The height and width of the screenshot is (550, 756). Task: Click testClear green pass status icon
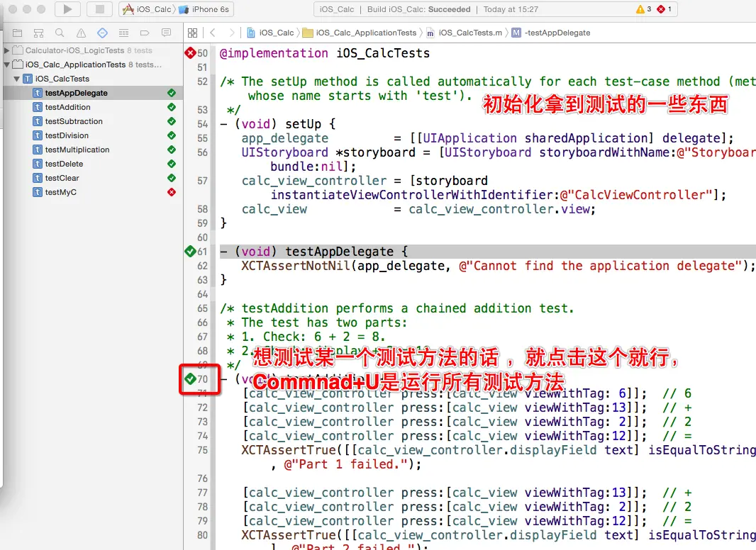pyautogui.click(x=172, y=178)
